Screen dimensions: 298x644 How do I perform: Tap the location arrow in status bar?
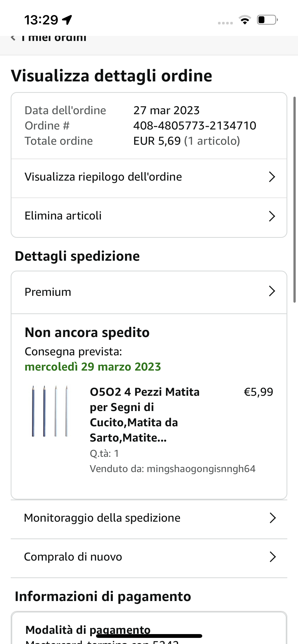coord(67,20)
